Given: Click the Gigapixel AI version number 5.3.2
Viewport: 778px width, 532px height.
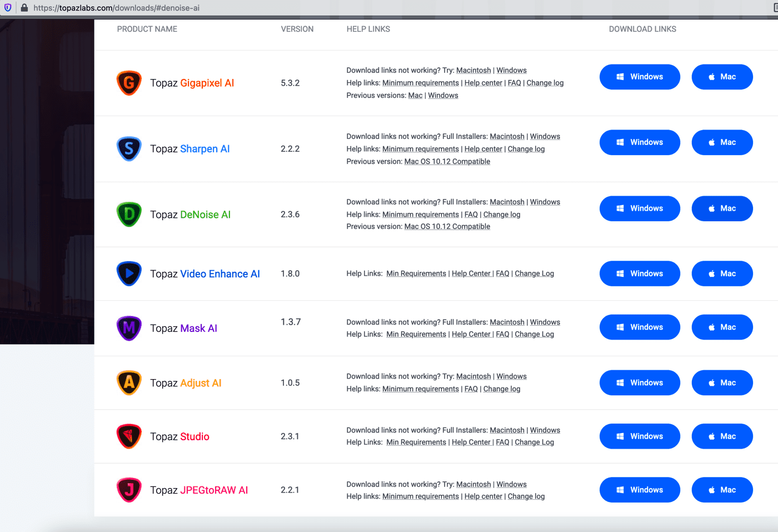Looking at the screenshot, I should point(290,83).
